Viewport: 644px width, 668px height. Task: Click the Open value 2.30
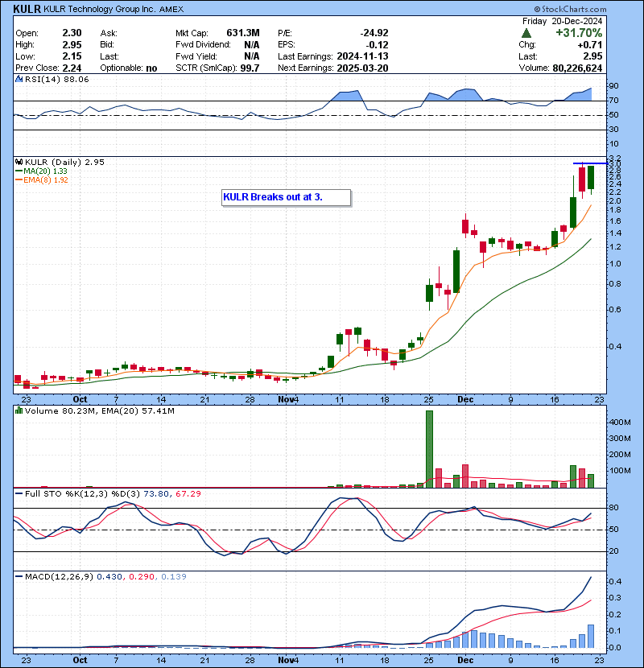pos(72,33)
